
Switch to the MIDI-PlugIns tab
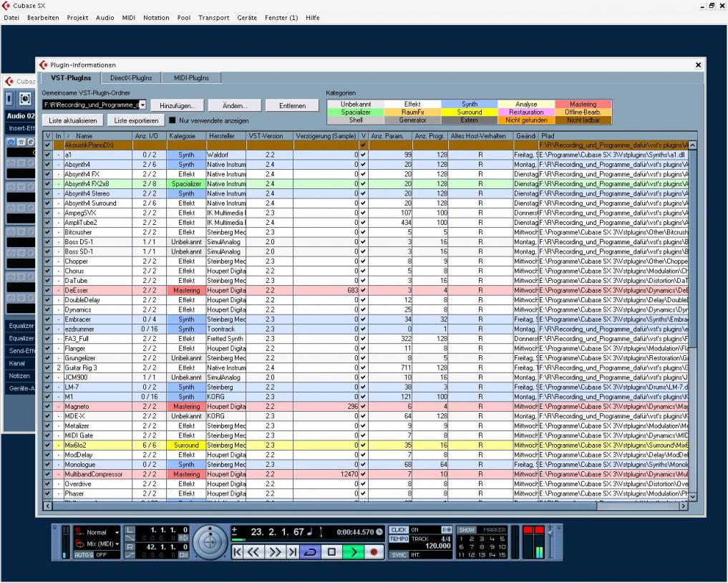[191, 78]
